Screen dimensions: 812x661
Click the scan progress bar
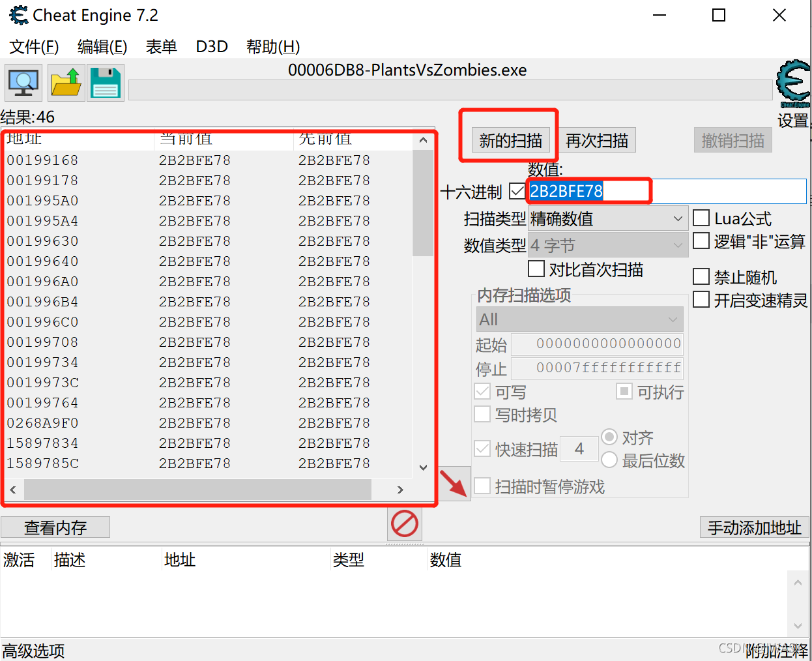450,90
